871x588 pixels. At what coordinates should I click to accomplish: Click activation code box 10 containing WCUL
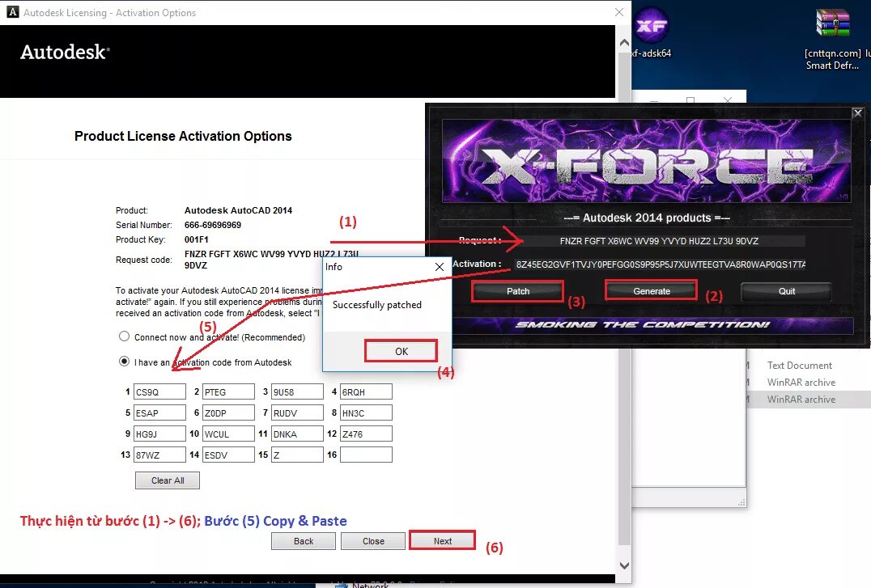click(x=228, y=434)
